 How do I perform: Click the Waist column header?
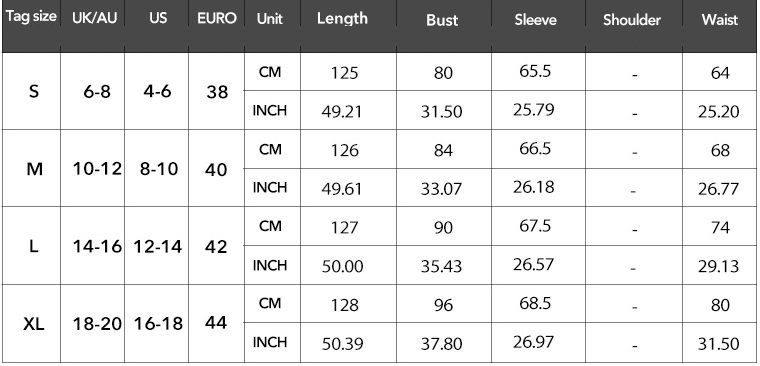click(x=719, y=20)
